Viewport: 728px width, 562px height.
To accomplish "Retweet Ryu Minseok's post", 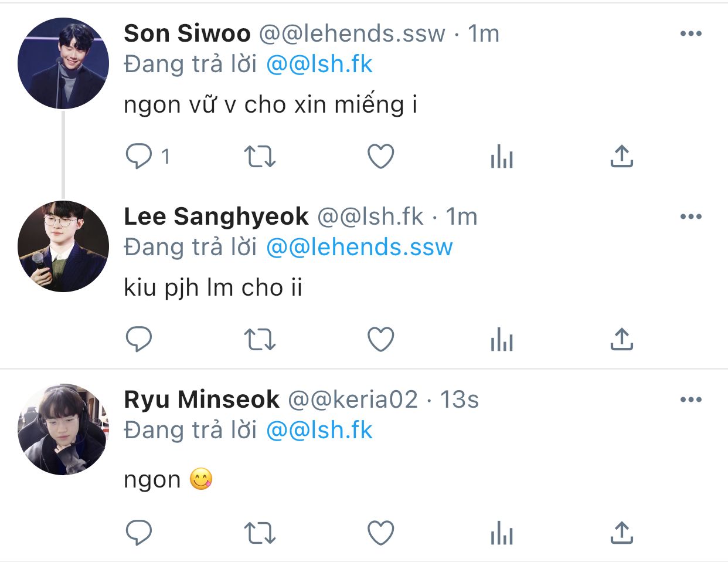I will [259, 533].
